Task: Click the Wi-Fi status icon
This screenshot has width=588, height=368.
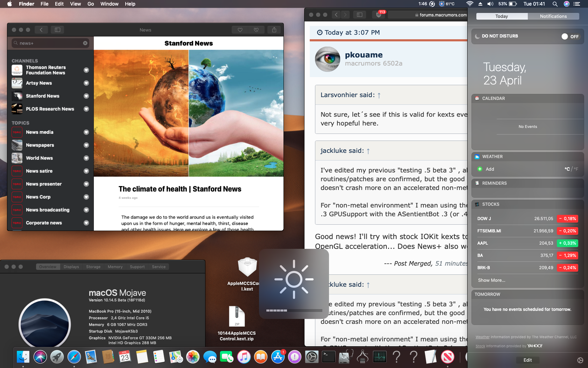Action: pyautogui.click(x=470, y=4)
